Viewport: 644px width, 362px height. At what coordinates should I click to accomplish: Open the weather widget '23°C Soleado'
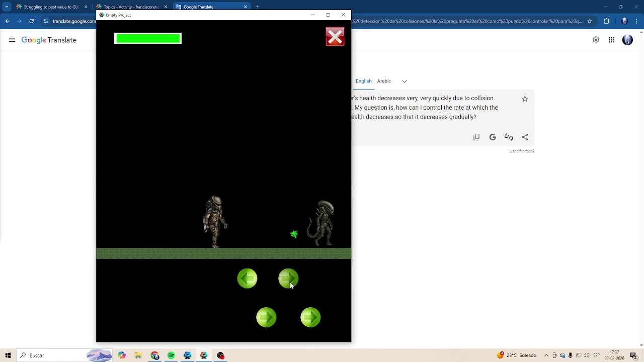click(x=516, y=355)
